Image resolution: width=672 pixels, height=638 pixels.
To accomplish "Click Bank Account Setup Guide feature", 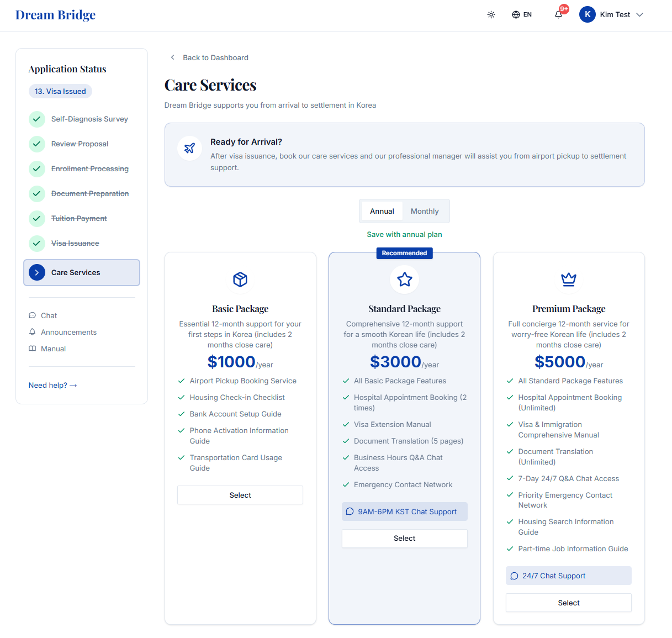I will pos(235,414).
